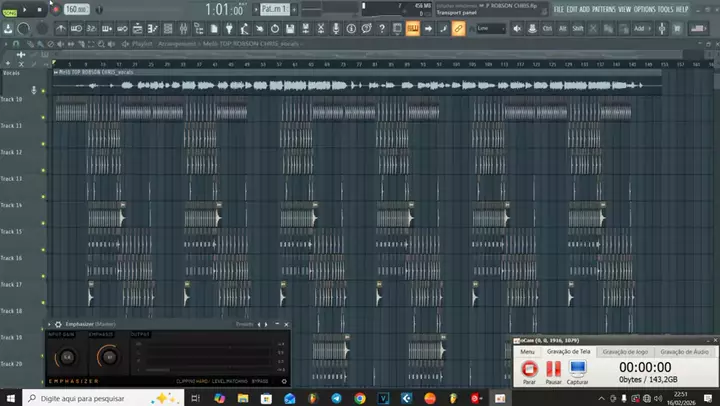This screenshot has height=406, width=720.
Task: Switch to the Gravação de Áudio tab
Action: pyautogui.click(x=686, y=352)
